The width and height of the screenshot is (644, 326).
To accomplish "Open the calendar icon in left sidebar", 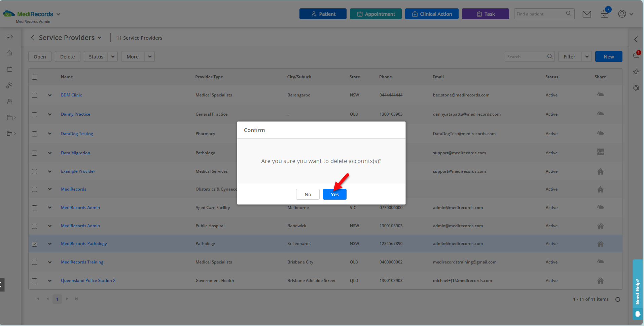I will coord(10,69).
